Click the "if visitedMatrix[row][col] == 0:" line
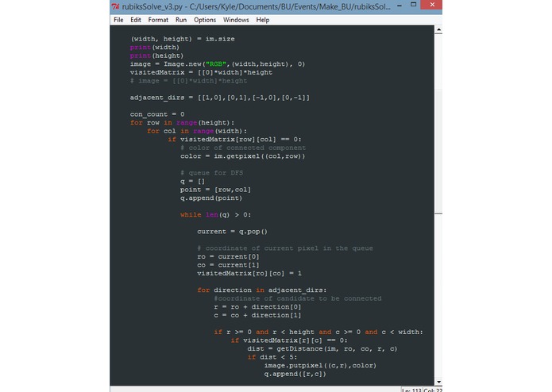The image size is (552, 392). 234,140
